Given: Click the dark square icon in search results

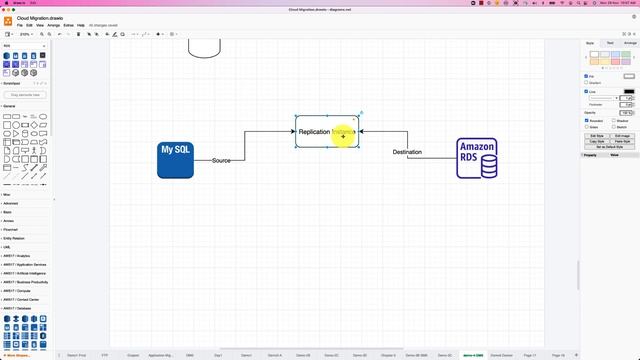Looking at the screenshot, I should pos(42,56).
